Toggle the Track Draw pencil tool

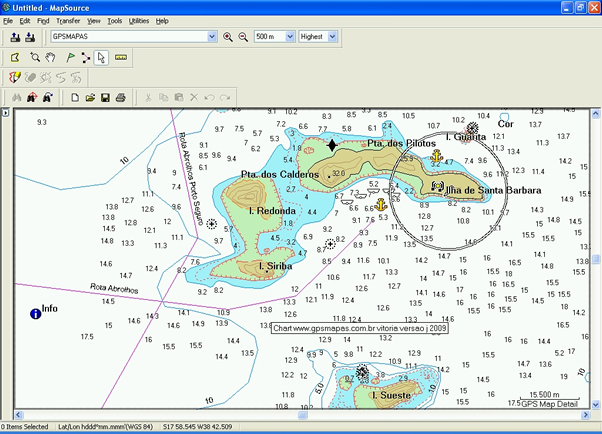[15, 77]
